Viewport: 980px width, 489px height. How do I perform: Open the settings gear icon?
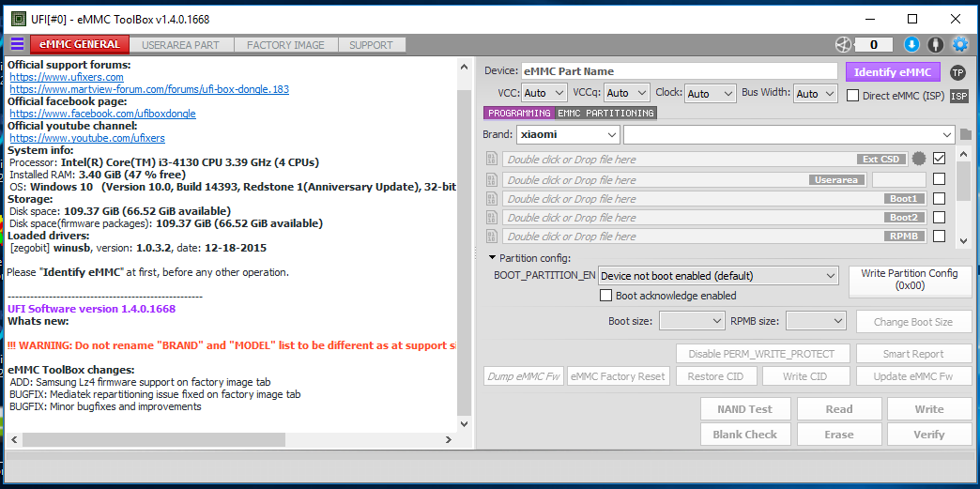tap(959, 44)
